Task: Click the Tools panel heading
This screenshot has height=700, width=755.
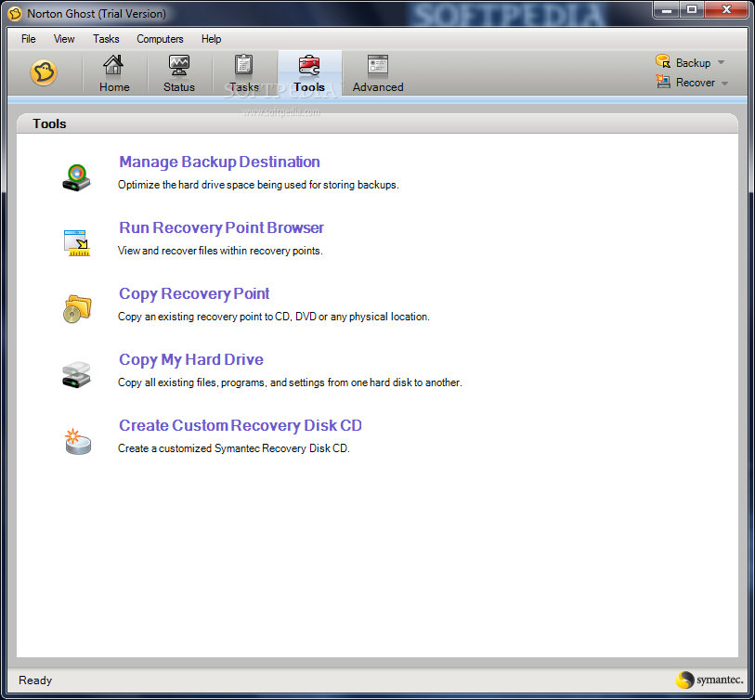Action: click(x=49, y=123)
